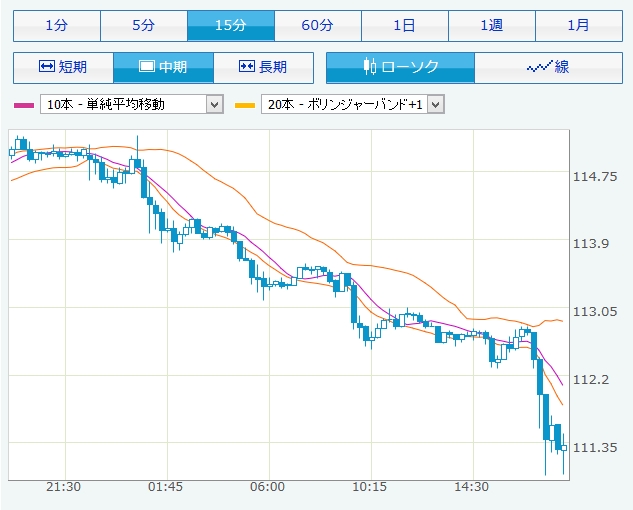Click the 113.9 price axis label
Image resolution: width=633 pixels, height=510 pixels.
(591, 243)
